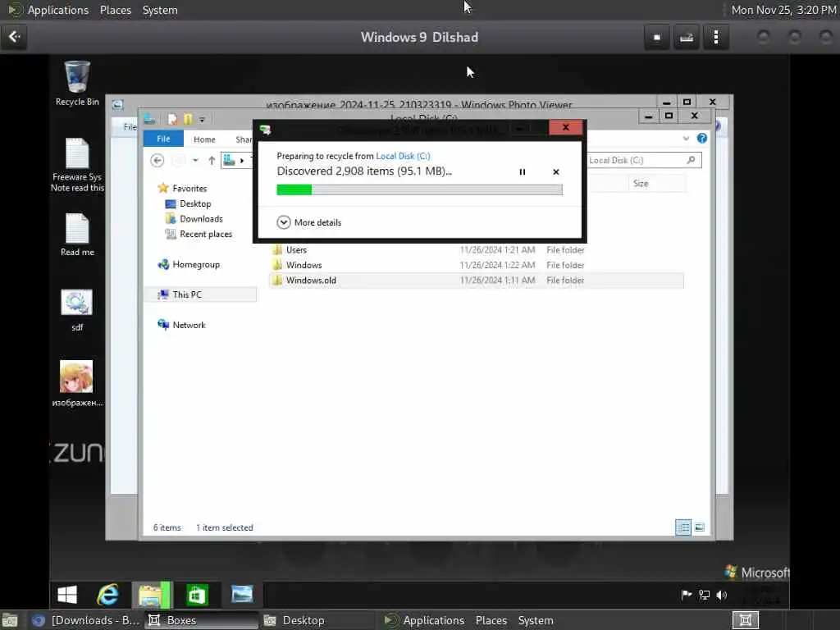This screenshot has width=840, height=630.
Task: Switch to the details view icon
Action: click(683, 527)
